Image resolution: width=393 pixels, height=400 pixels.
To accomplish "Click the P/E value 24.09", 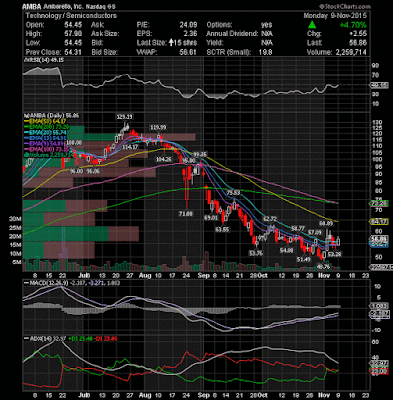I will pyautogui.click(x=188, y=25).
